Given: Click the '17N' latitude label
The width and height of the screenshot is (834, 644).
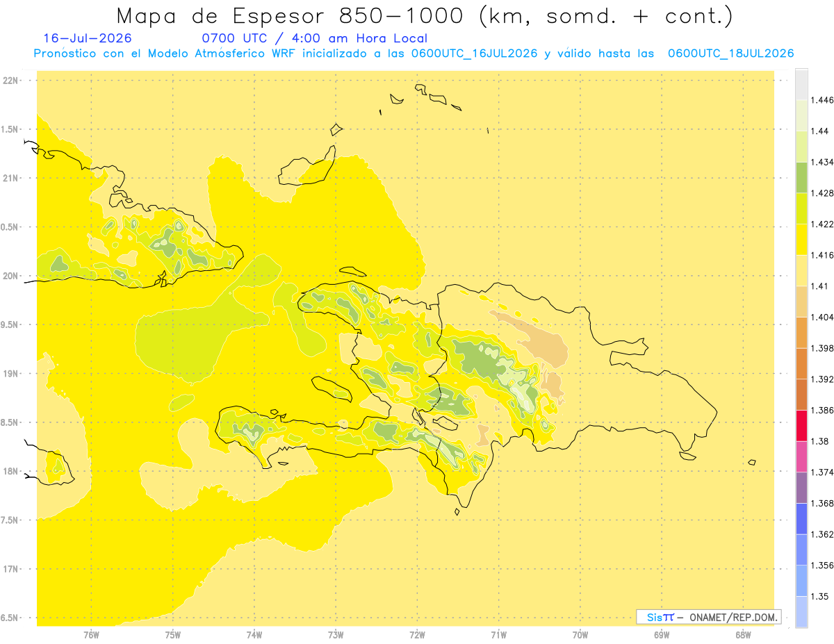Looking at the screenshot, I should (x=10, y=569).
